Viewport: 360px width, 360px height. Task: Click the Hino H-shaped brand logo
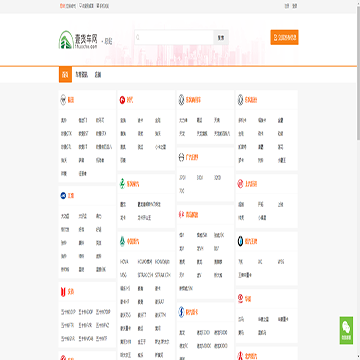181,157
